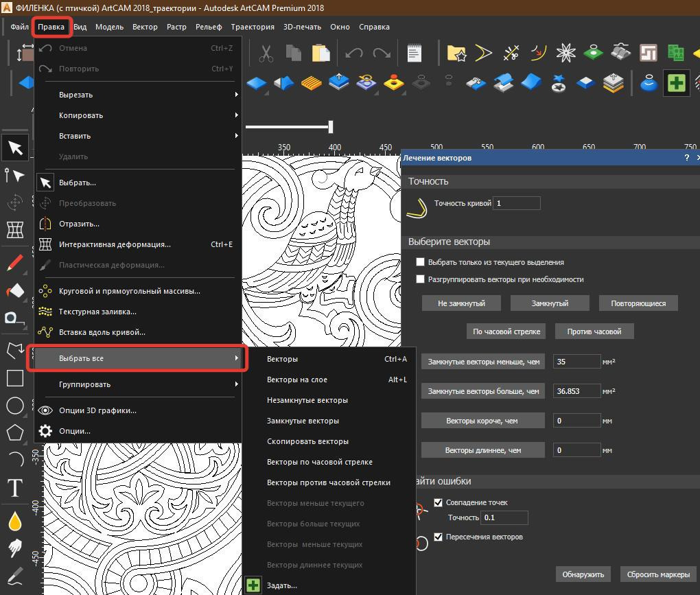
Task: Click the Paste clipboard icon
Action: click(320, 53)
